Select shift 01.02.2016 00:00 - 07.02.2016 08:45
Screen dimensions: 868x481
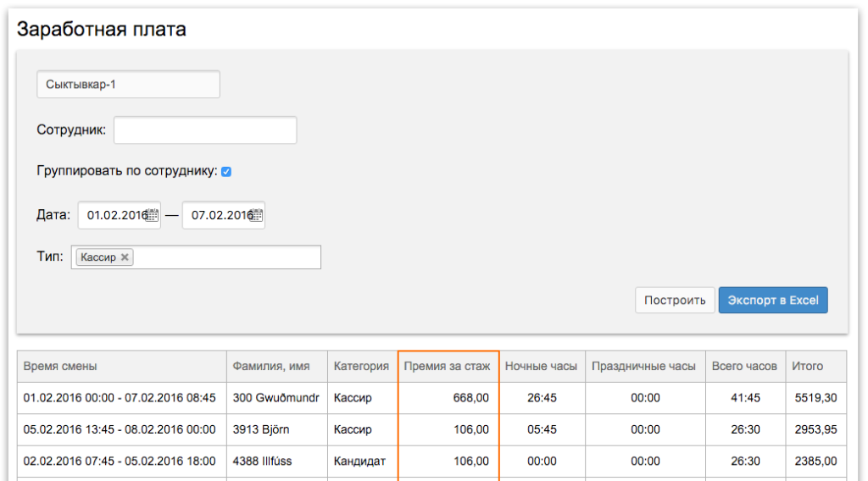[120, 397]
